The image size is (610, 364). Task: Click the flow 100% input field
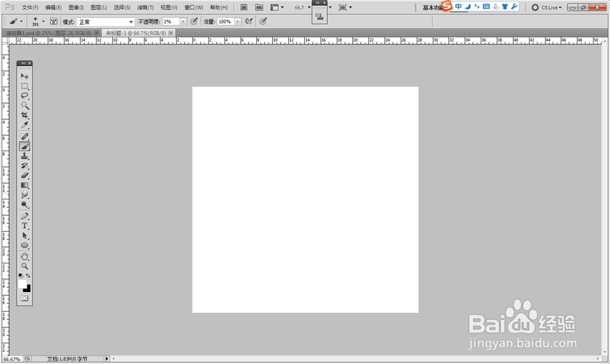pyautogui.click(x=226, y=22)
